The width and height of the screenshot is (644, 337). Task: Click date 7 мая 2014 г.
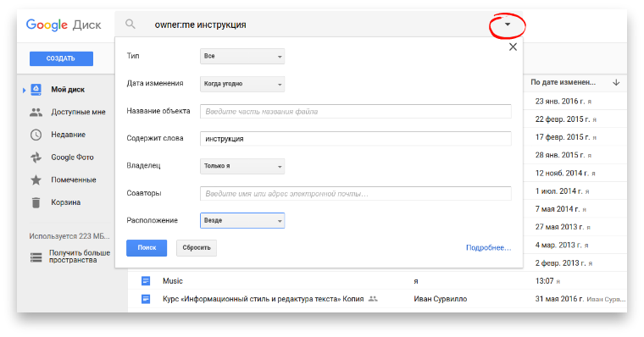(x=558, y=209)
